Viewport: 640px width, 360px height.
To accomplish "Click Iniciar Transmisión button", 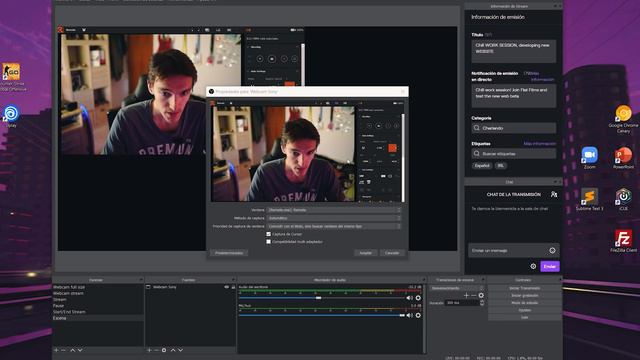I will 524,288.
